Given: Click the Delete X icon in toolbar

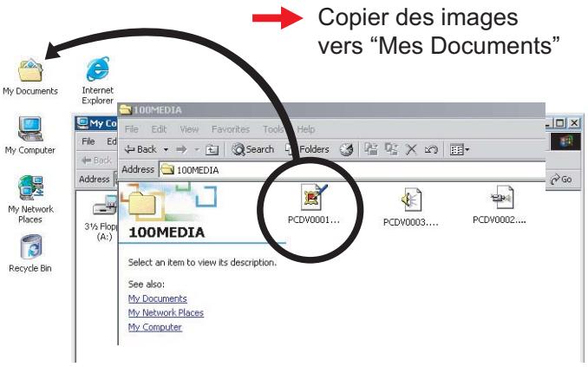Looking at the screenshot, I should coord(411,150).
